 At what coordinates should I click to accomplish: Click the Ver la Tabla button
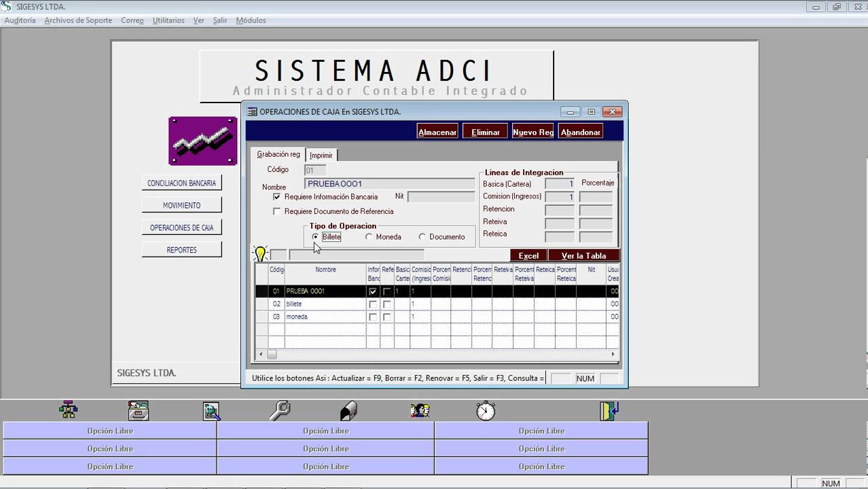[583, 255]
